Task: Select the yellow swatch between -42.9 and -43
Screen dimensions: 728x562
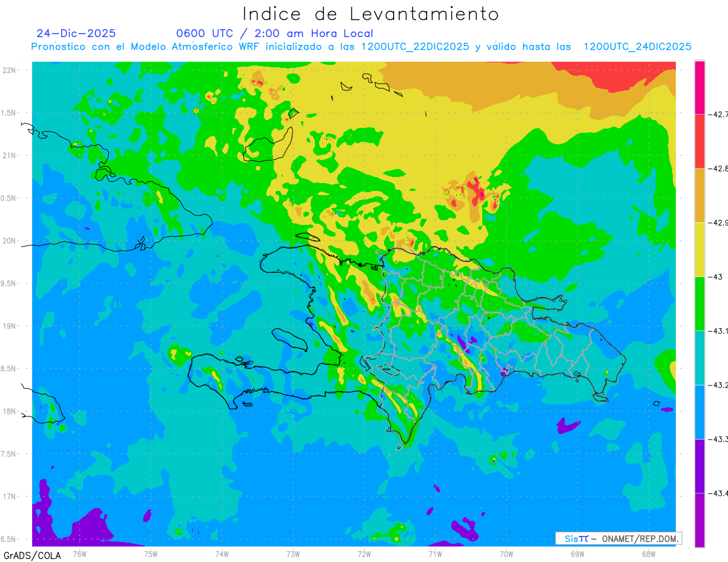Action: click(x=699, y=249)
